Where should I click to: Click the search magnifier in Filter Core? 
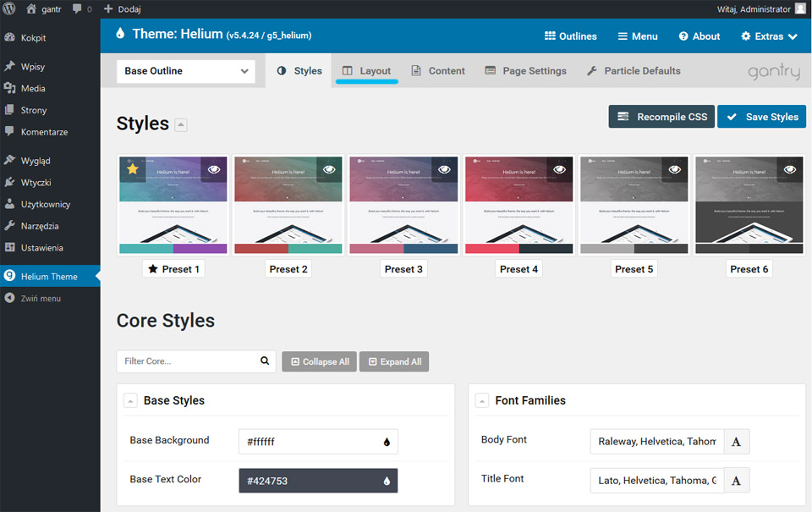point(265,361)
